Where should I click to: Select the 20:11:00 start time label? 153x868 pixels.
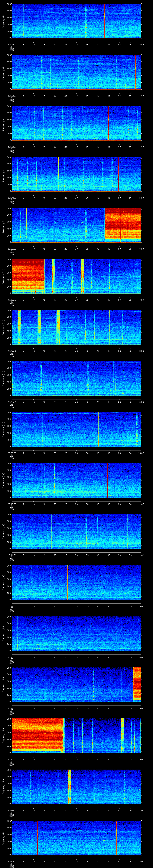pos(12,555)
